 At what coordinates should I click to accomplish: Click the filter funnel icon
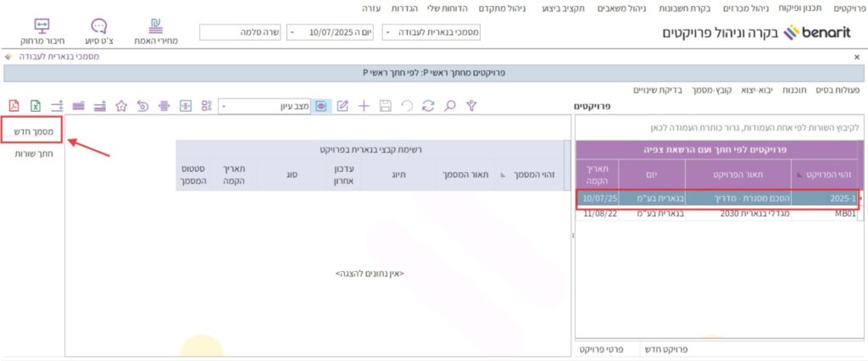[x=473, y=105]
